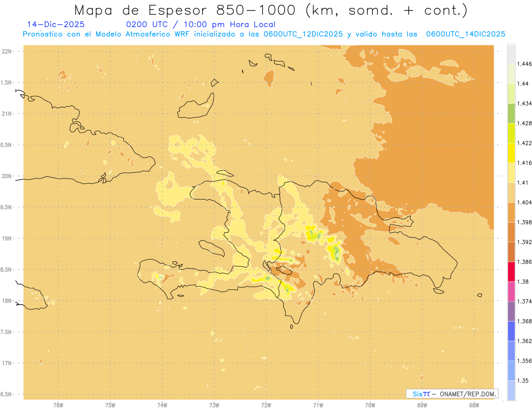This screenshot has height=411, width=532.
Task: Click the "1.404" colorbar value
Action: coord(524,202)
